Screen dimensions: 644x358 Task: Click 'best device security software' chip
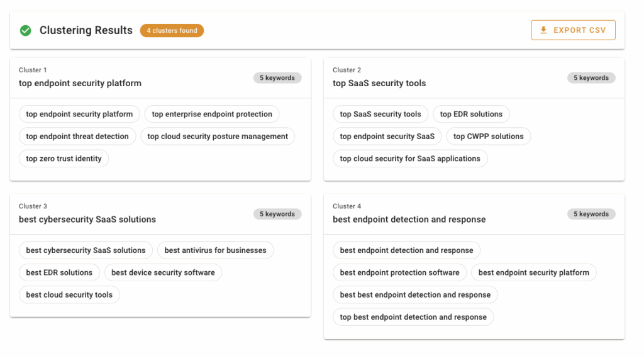pyautogui.click(x=163, y=272)
